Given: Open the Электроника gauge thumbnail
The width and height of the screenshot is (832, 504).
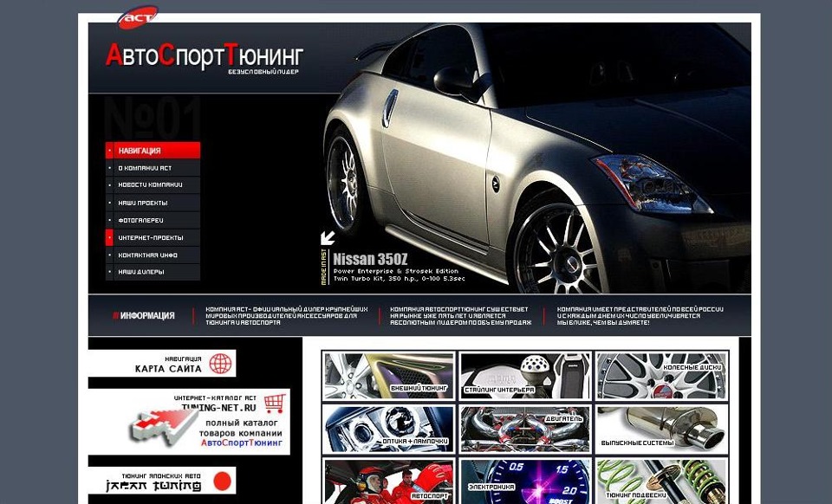Looking at the screenshot, I should pos(525,481).
